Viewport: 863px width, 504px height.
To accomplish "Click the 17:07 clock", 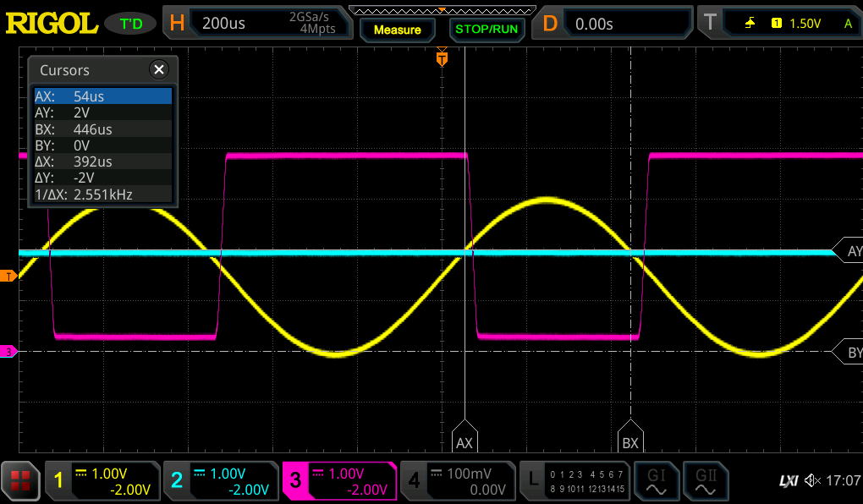I will (843, 481).
